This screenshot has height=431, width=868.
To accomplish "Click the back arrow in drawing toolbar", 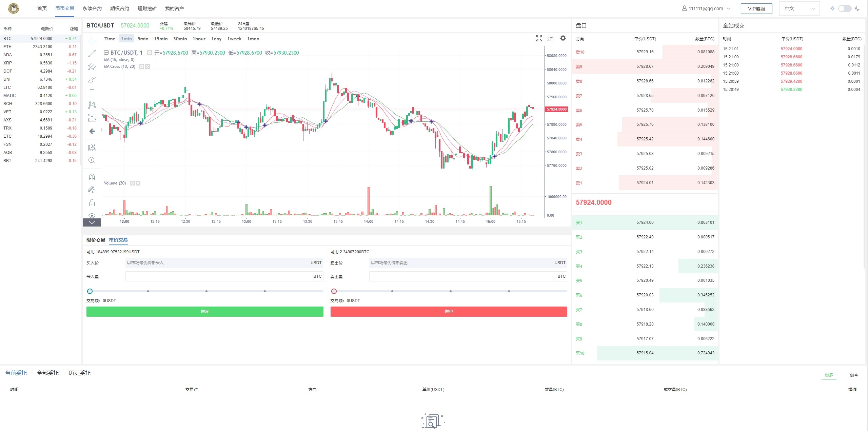I will [92, 131].
